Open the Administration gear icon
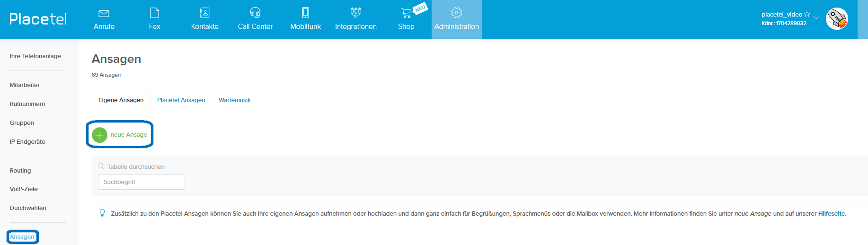The image size is (868, 245). [x=457, y=13]
